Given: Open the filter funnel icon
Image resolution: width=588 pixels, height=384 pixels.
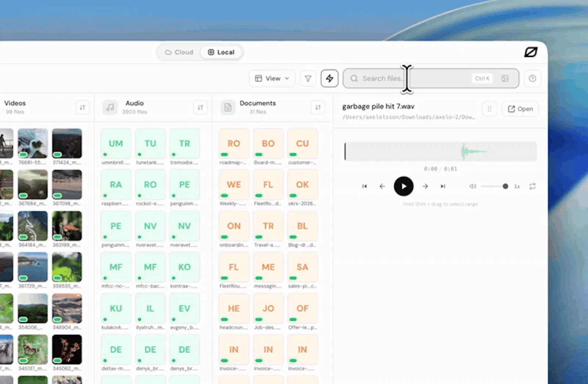Looking at the screenshot, I should (308, 78).
